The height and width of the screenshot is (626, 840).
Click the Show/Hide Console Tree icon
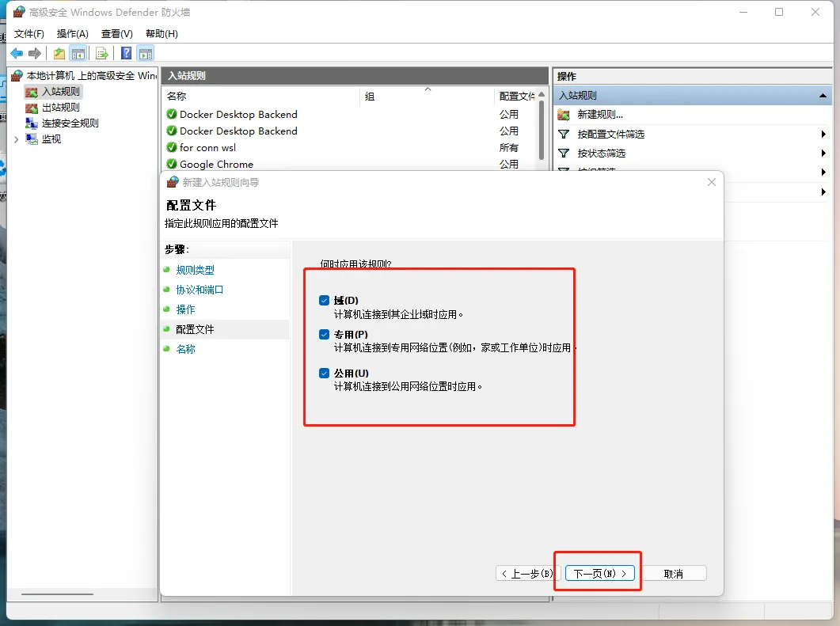point(78,54)
